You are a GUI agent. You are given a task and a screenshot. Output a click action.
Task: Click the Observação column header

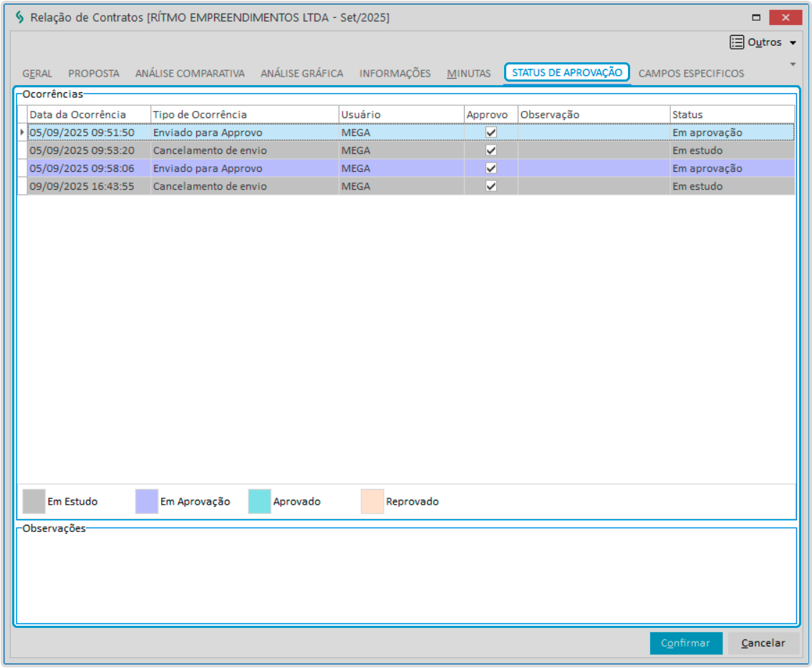(x=594, y=115)
